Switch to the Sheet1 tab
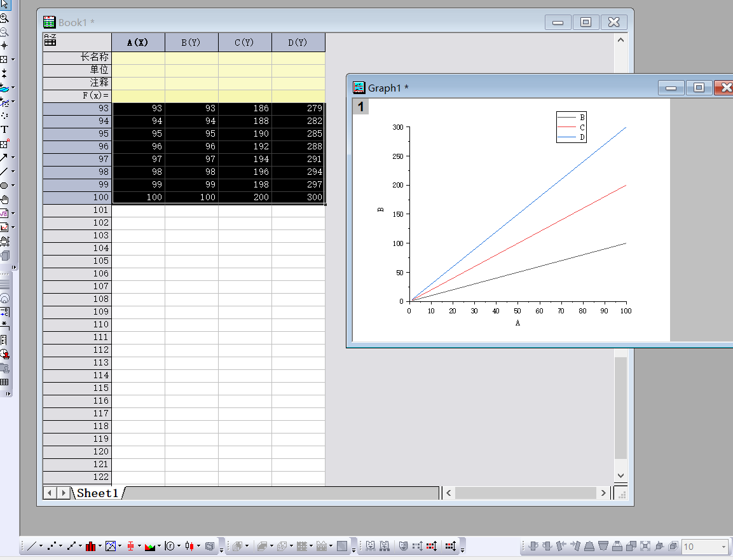 click(98, 493)
